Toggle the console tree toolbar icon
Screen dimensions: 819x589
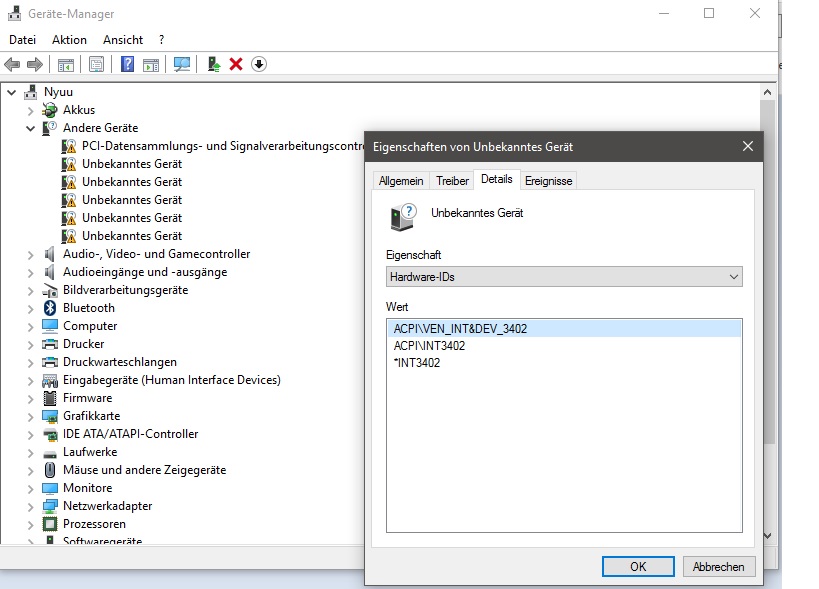(x=66, y=64)
